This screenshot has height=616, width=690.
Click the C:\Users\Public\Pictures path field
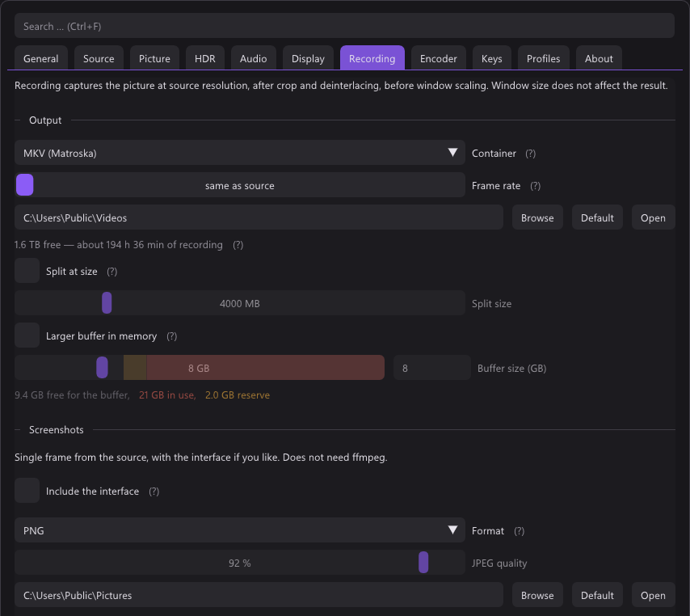point(259,595)
